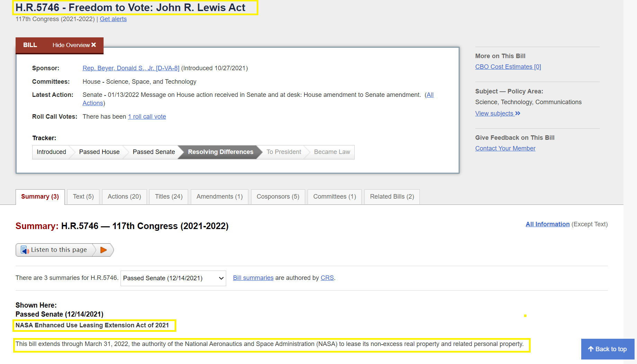Image resolution: width=637 pixels, height=364 pixels.
Task: Open the All Information link
Action: [x=548, y=224]
